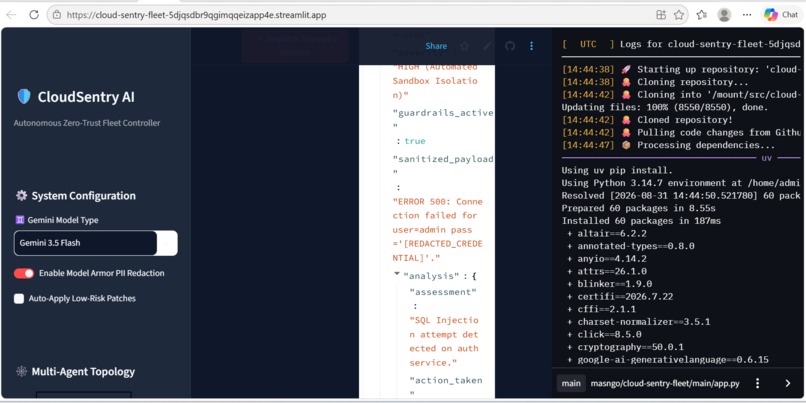Open the browser apps/extensions icon in address bar
This screenshot has width=806, height=403.
pyautogui.click(x=661, y=15)
